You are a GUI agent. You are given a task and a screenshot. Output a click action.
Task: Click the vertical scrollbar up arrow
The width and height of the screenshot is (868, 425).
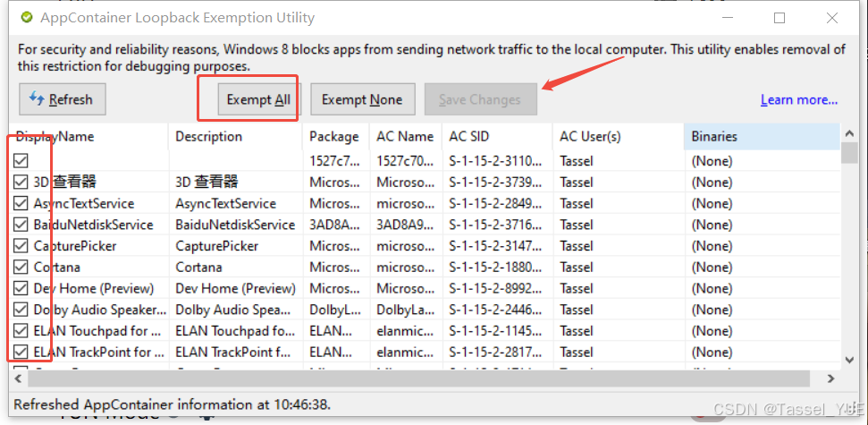[x=848, y=132]
